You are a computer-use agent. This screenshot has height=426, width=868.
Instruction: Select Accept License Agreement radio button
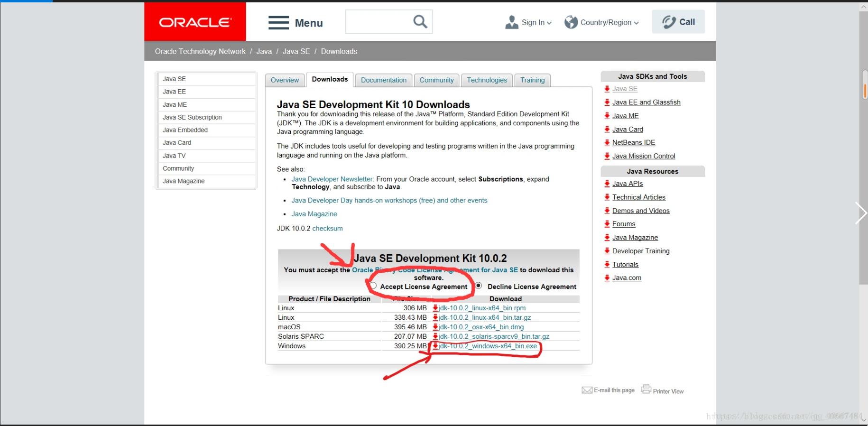pos(373,286)
